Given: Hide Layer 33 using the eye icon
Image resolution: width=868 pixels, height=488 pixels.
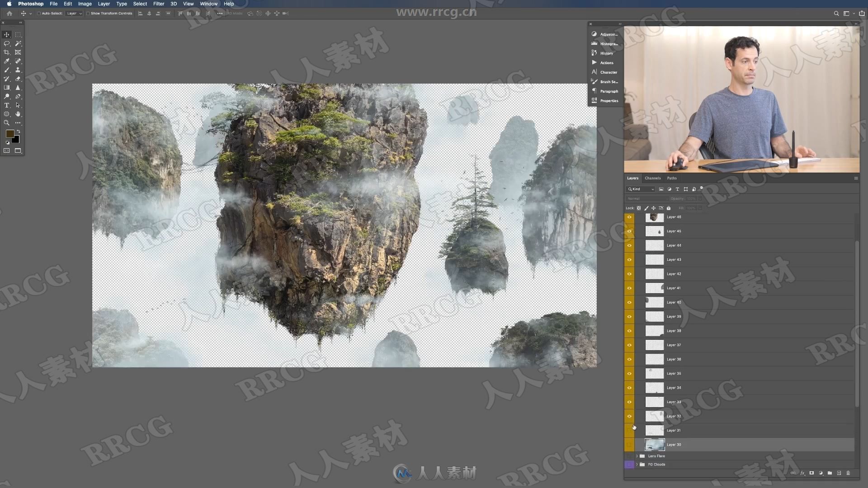Looking at the screenshot, I should tap(629, 402).
